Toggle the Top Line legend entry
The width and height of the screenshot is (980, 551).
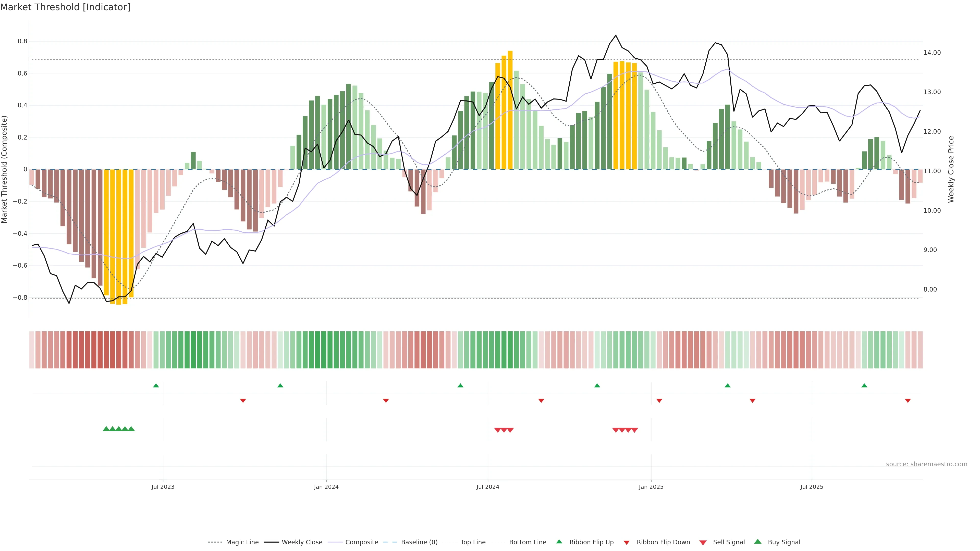pyautogui.click(x=473, y=542)
